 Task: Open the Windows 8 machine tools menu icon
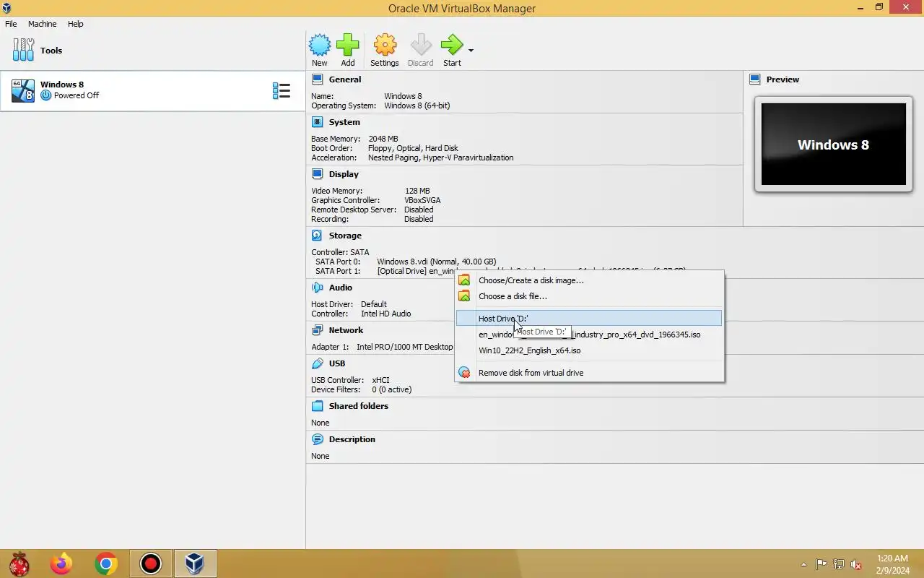click(281, 91)
